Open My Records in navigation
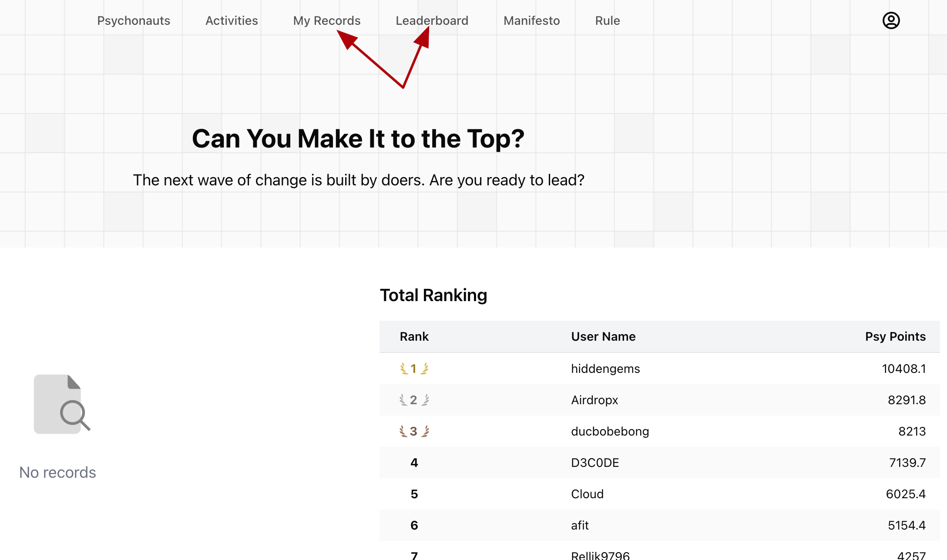 tap(327, 20)
